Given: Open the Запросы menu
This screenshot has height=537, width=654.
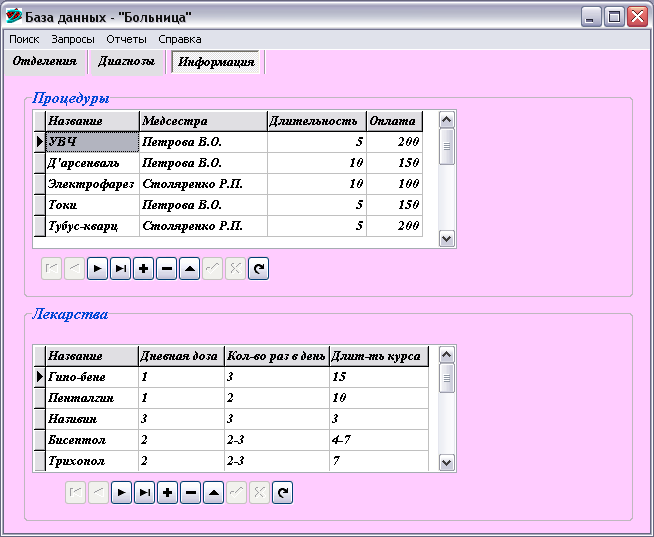Looking at the screenshot, I should pos(73,39).
